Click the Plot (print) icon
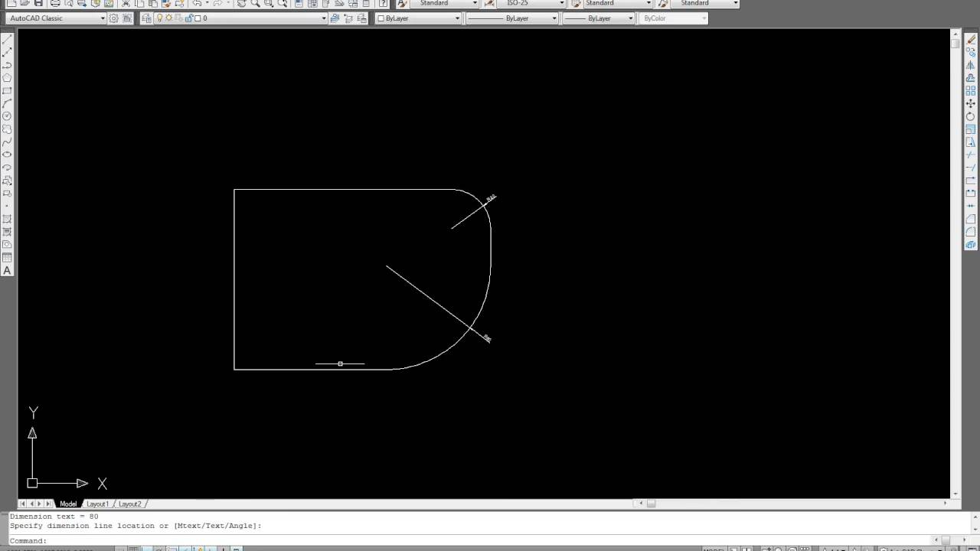 [55, 3]
